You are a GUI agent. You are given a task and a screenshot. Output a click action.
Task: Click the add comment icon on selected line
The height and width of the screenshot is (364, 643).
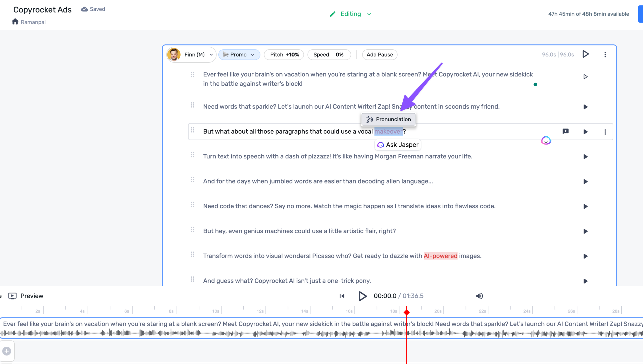pos(565,131)
